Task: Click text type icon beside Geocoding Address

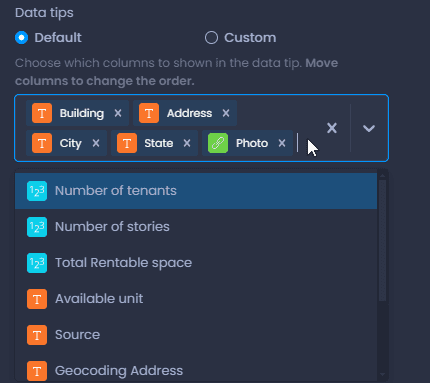Action: point(37,371)
